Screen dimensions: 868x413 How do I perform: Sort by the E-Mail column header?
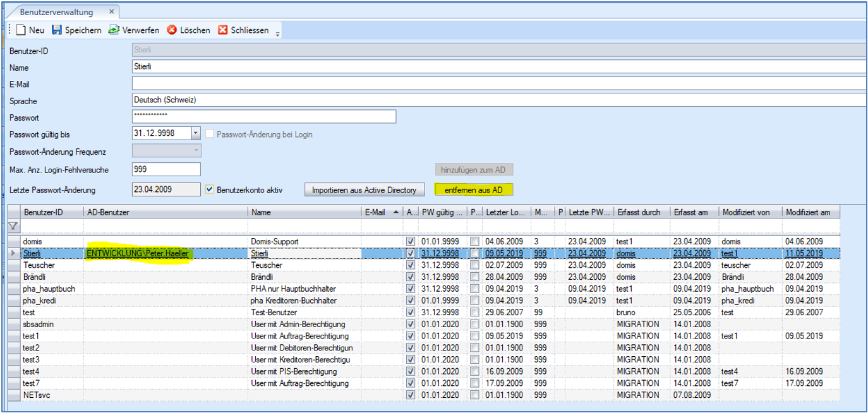(375, 213)
